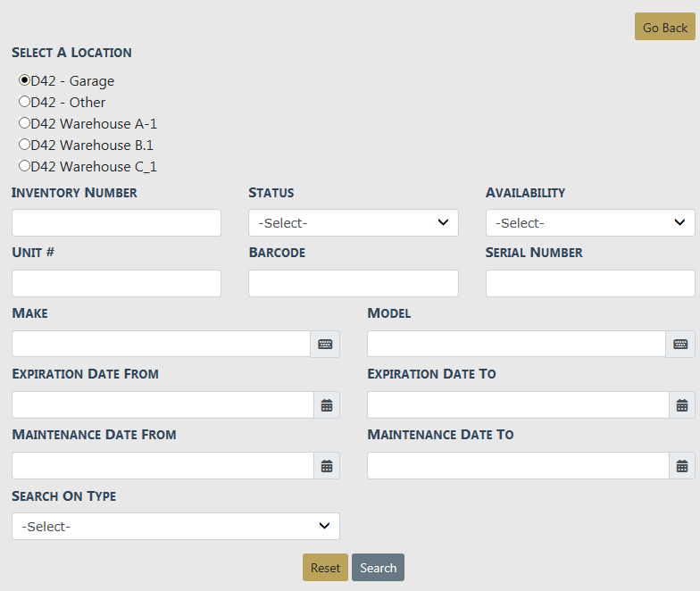Viewport: 700px width, 591px height.
Task: Click the keyboard icon beside Model field
Action: 680,344
